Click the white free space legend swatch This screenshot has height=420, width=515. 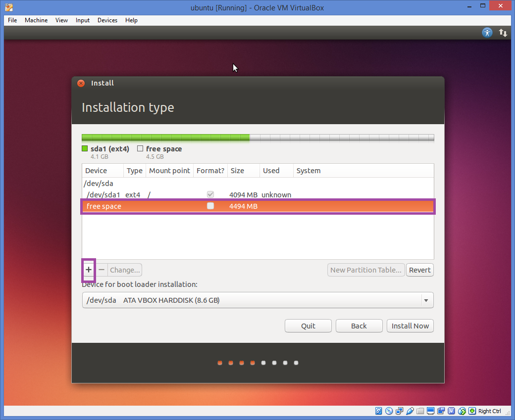[x=140, y=148]
